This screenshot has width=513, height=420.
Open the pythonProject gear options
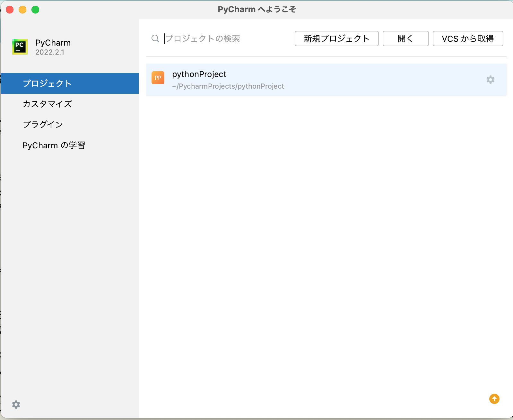[491, 80]
